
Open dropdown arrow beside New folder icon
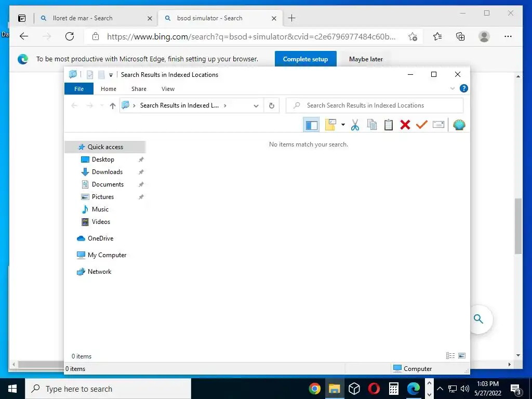click(x=343, y=125)
